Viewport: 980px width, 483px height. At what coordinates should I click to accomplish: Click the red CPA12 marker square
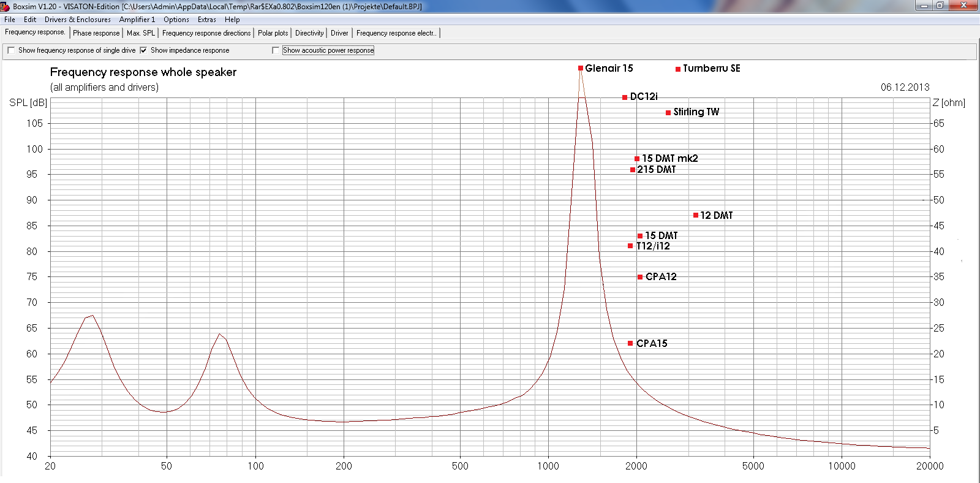[640, 277]
